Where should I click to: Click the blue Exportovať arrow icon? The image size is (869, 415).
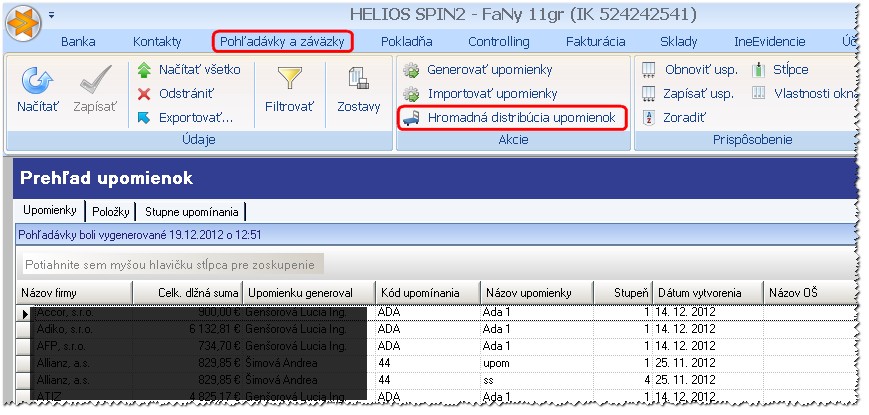coord(144,118)
